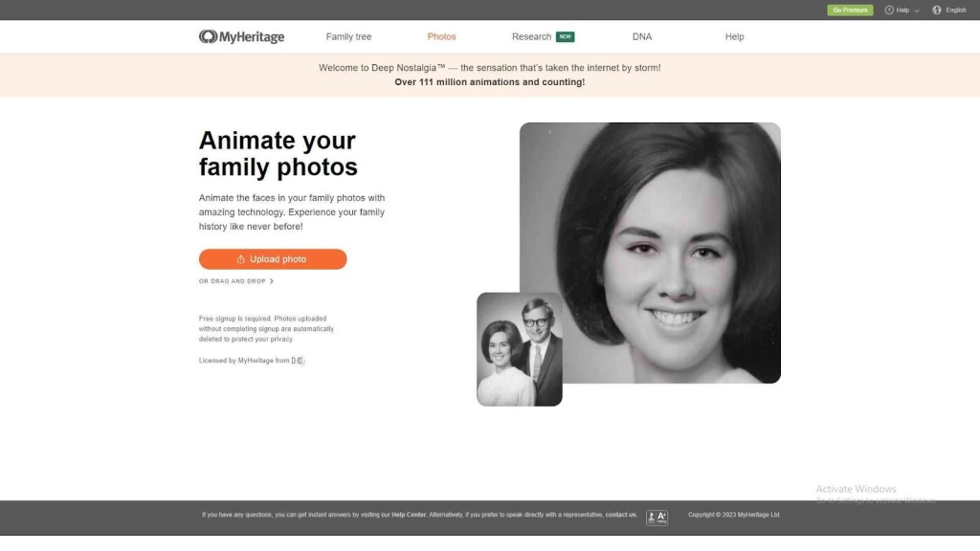Follow the Help Center link in footer
Viewport: 980px width, 551px height.
coord(409,515)
